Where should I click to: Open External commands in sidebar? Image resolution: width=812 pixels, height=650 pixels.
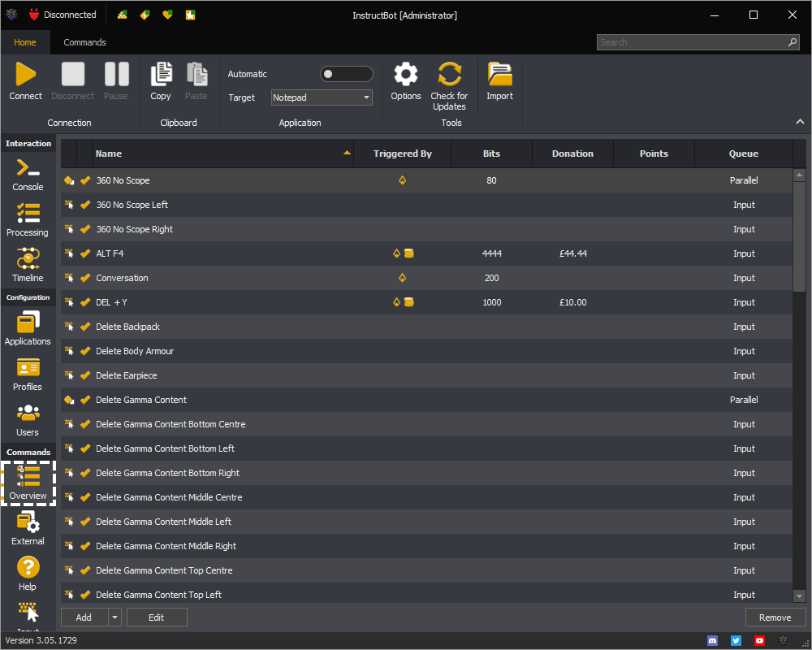tap(28, 529)
